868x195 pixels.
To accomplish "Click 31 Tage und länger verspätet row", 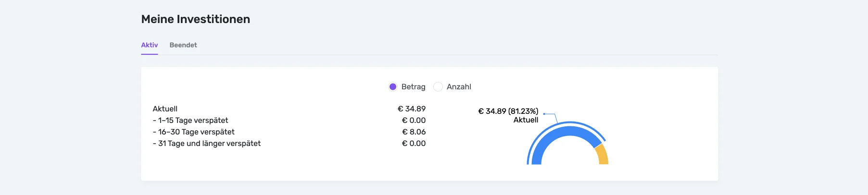I will [x=207, y=144].
